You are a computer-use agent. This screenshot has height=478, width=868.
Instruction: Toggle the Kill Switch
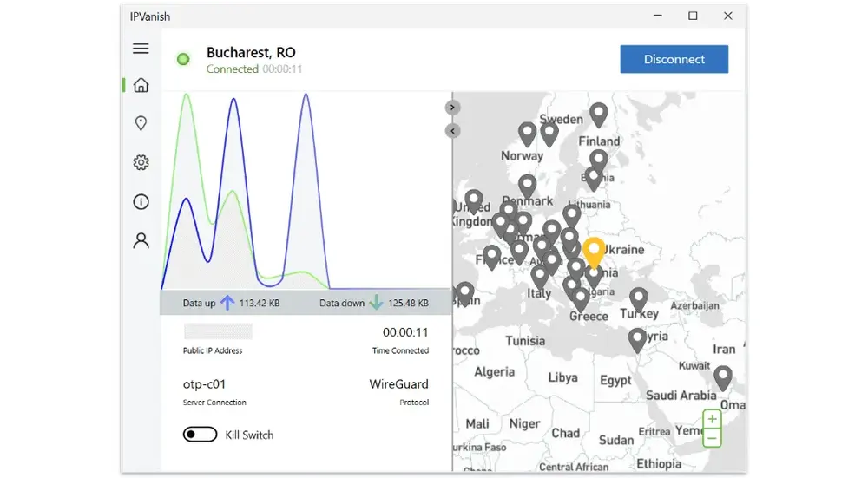point(200,435)
